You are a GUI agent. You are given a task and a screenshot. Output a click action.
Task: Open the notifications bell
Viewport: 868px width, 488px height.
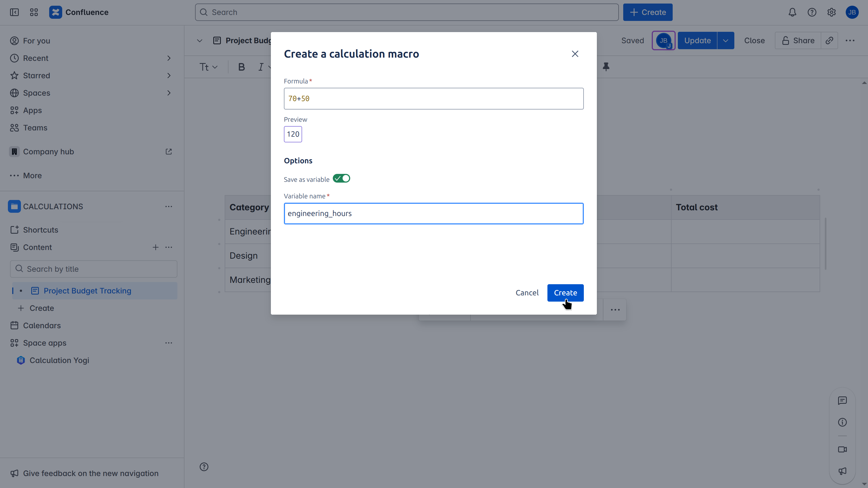click(x=792, y=12)
